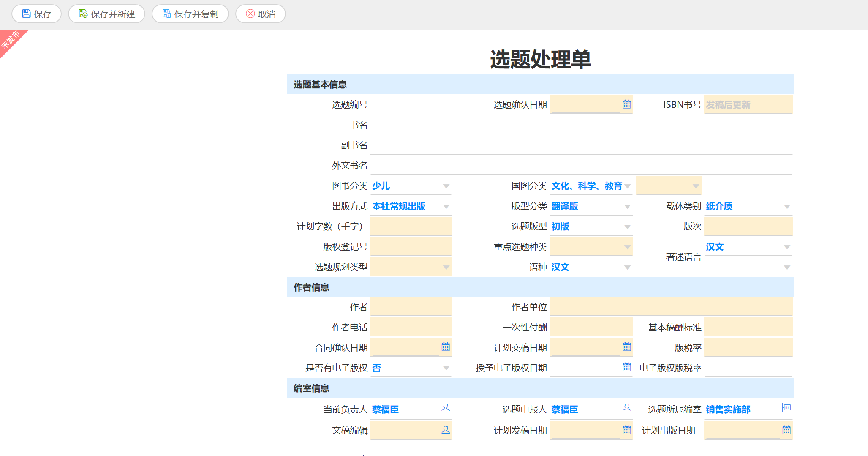Click the 副书名 input field

(x=581, y=145)
